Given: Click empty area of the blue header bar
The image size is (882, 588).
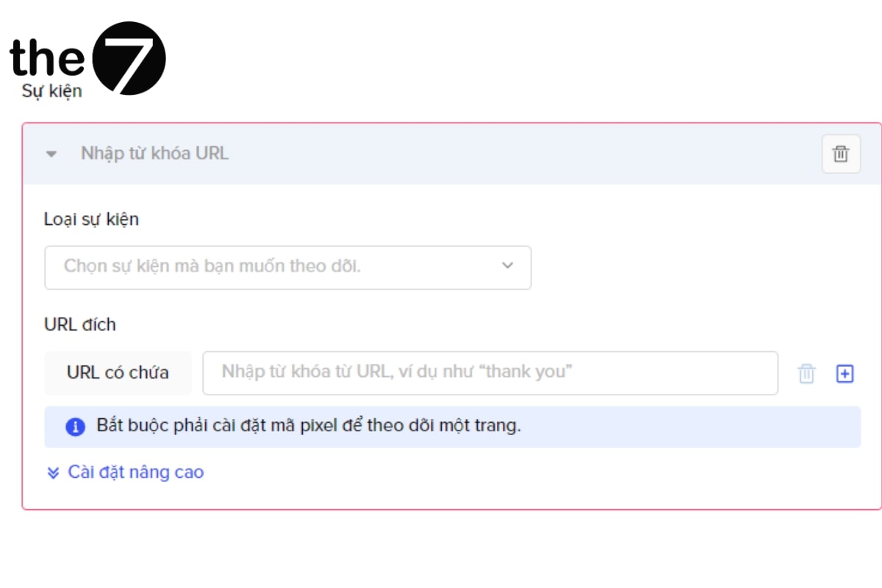Looking at the screenshot, I should click(x=514, y=154).
